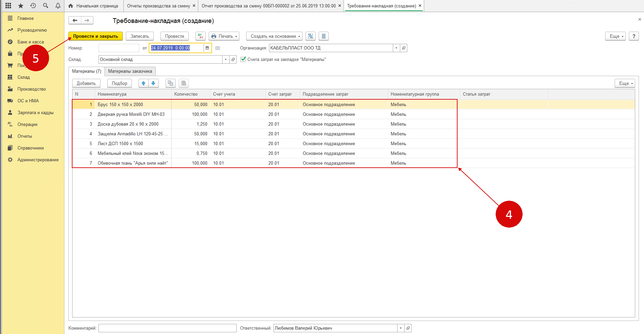The width and height of the screenshot is (644, 334).
Task: Switch to Материалы (7) tab
Action: [87, 71]
